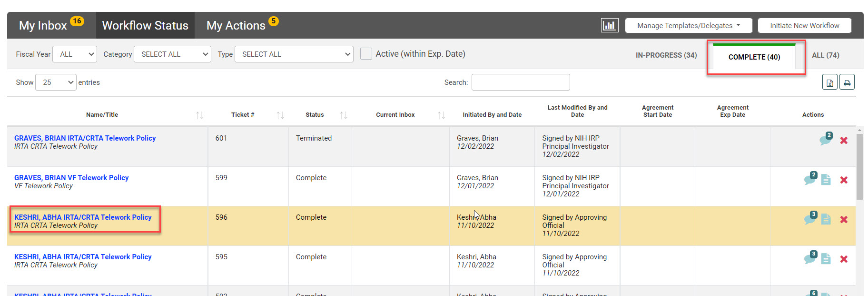Viewport: 868px width, 296px height.
Task: Toggle Active within Exp. Date checkbox
Action: click(x=366, y=54)
